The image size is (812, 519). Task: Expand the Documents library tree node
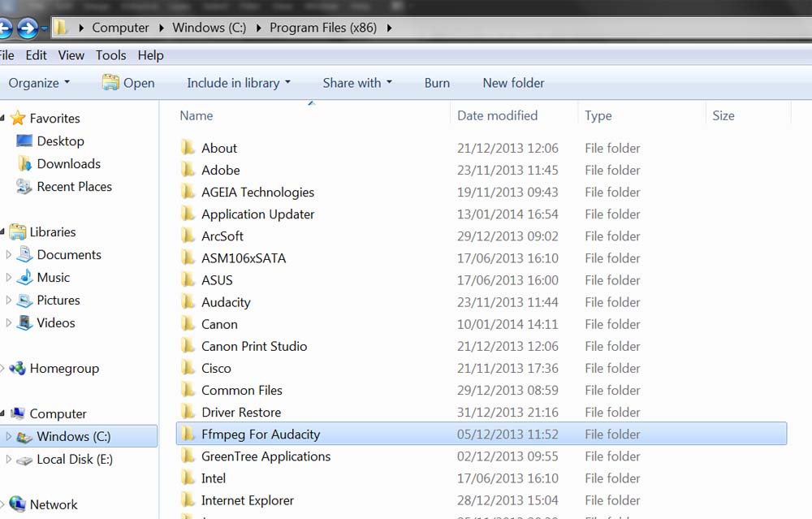click(x=8, y=254)
